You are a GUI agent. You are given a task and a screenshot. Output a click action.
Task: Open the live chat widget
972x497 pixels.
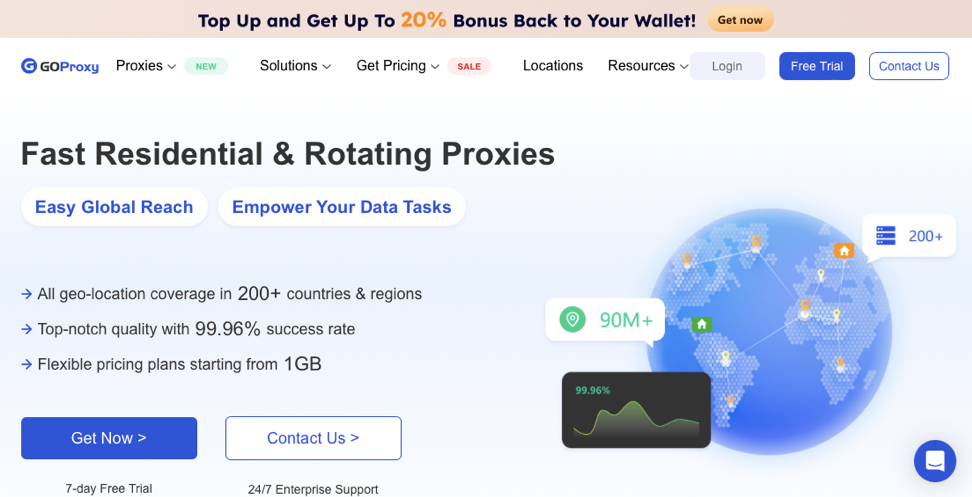click(934, 461)
